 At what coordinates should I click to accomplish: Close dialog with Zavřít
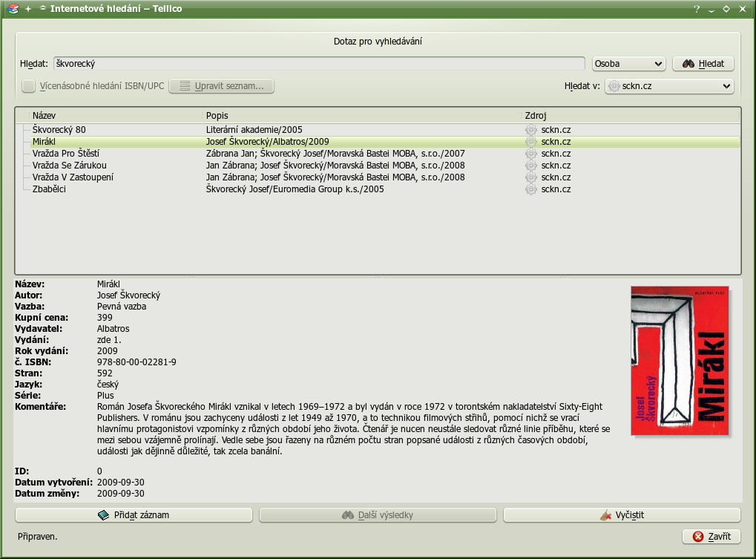pos(711,536)
